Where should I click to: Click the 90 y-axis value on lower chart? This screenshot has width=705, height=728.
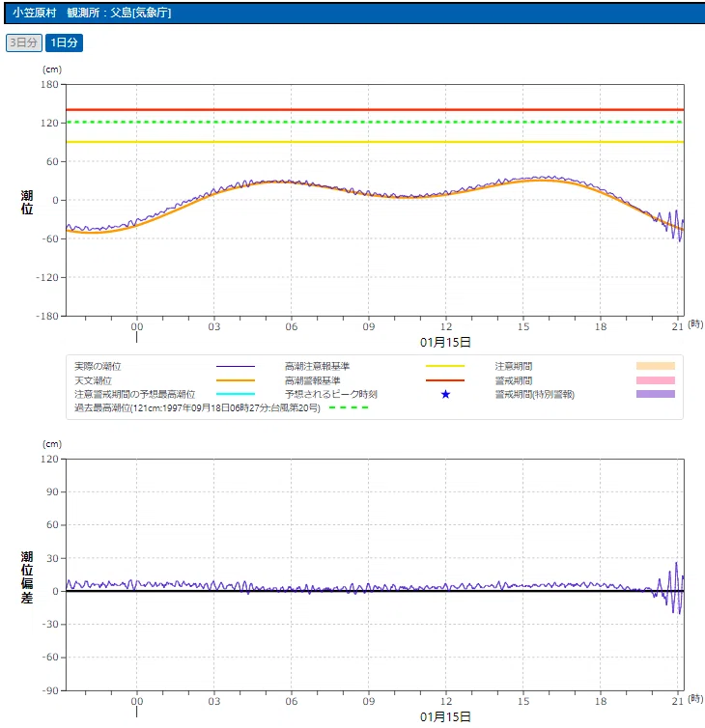tap(52, 491)
